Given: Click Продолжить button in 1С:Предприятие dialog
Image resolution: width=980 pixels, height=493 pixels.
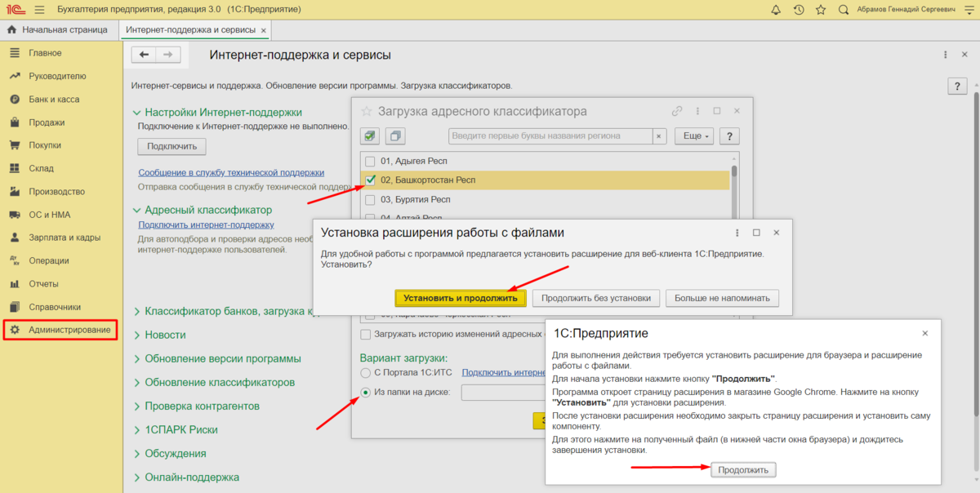Looking at the screenshot, I should point(744,470).
